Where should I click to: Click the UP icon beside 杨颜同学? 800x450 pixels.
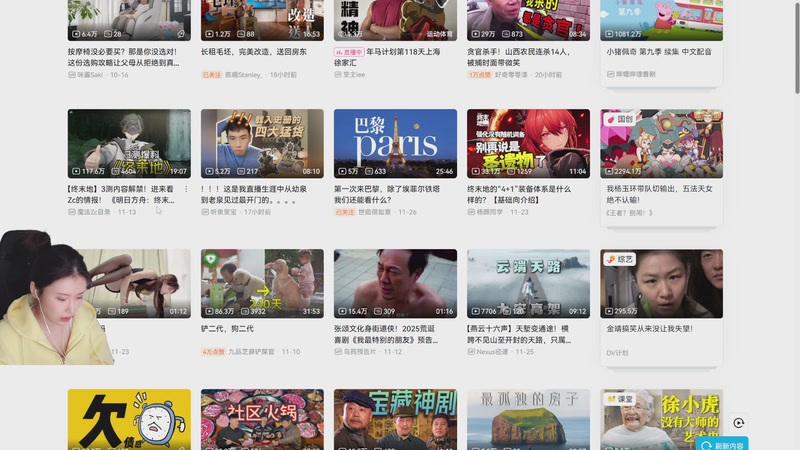click(x=471, y=212)
